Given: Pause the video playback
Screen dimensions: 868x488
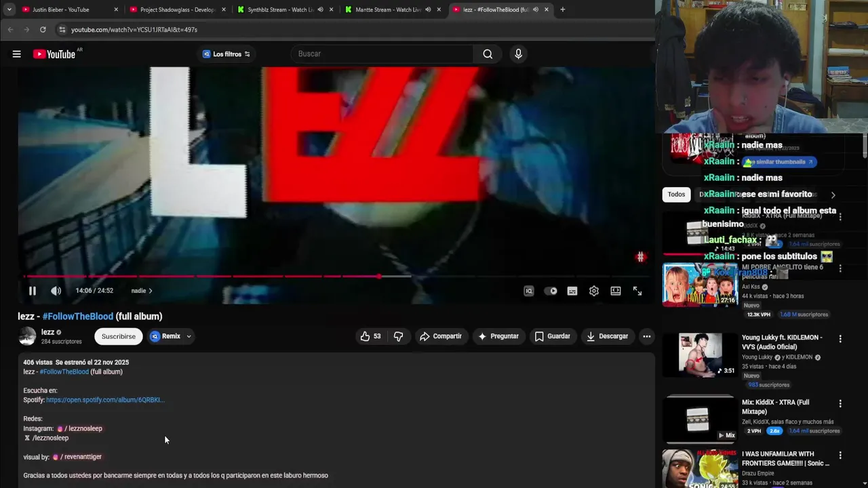Looking at the screenshot, I should tap(32, 291).
